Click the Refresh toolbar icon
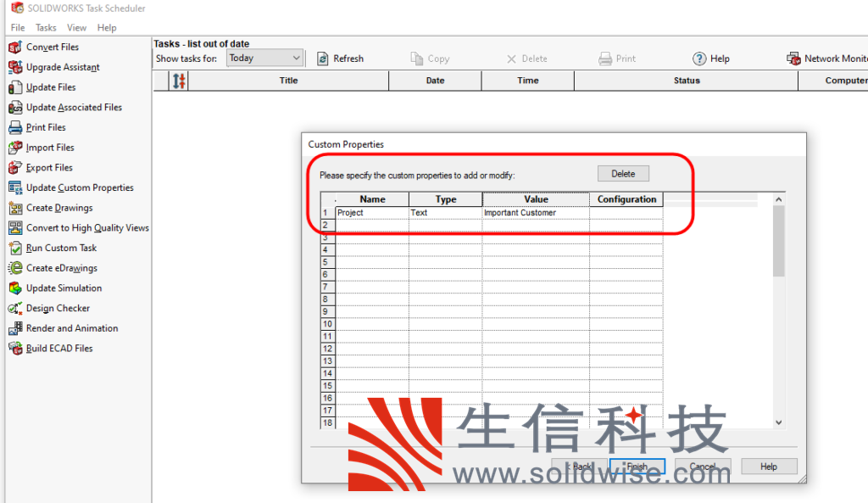Viewport: 868px width, 503px height. click(323, 59)
